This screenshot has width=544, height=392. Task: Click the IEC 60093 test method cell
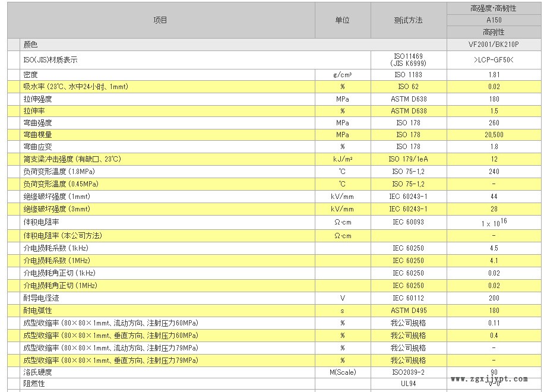(x=408, y=222)
